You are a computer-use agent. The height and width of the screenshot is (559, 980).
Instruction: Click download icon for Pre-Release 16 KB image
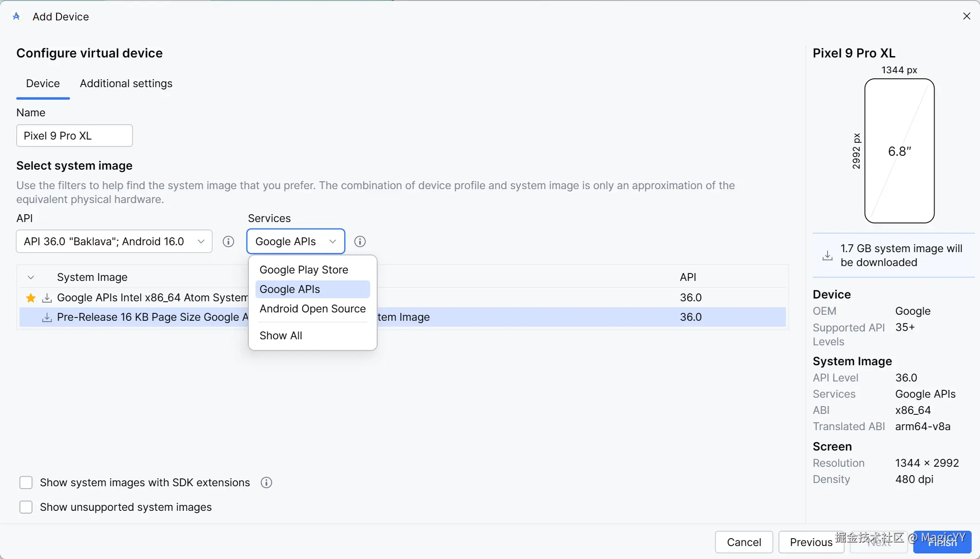click(47, 318)
